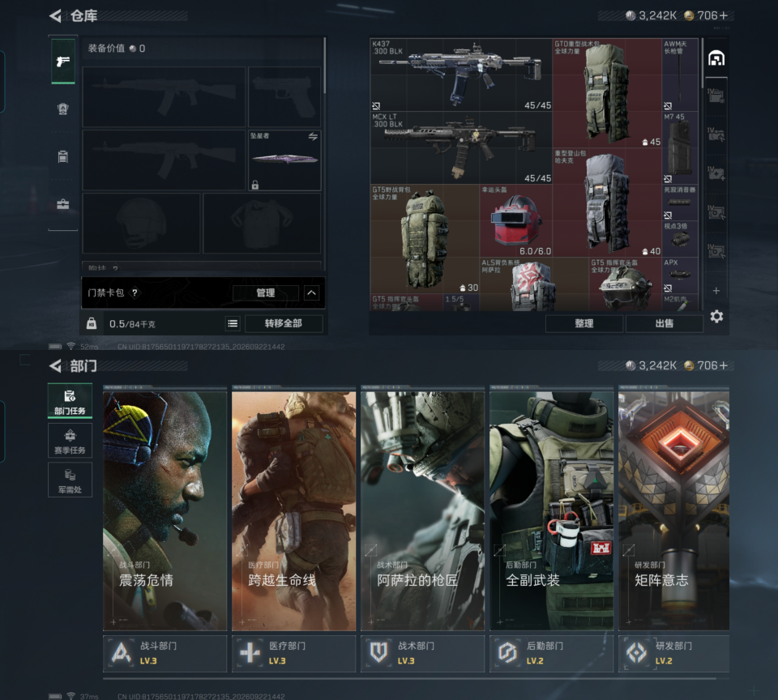Open the 跨越生命线 medical department card
The height and width of the screenshot is (700, 778).
pyautogui.click(x=293, y=510)
